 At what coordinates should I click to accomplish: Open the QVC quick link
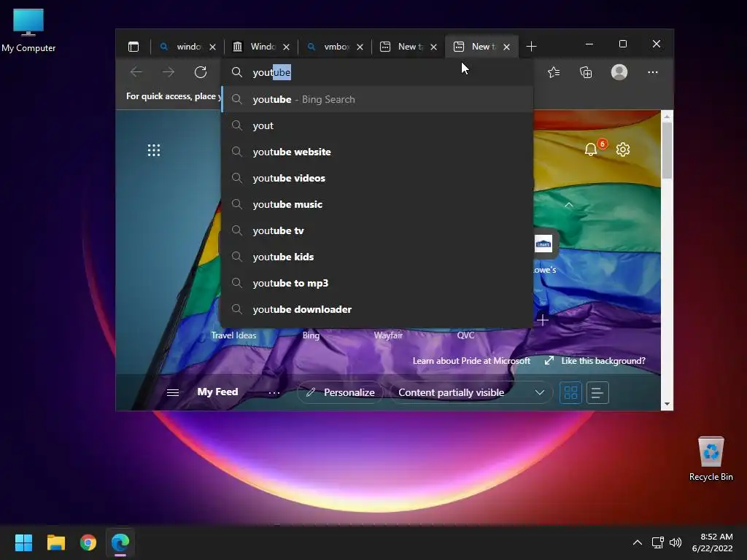click(465, 335)
